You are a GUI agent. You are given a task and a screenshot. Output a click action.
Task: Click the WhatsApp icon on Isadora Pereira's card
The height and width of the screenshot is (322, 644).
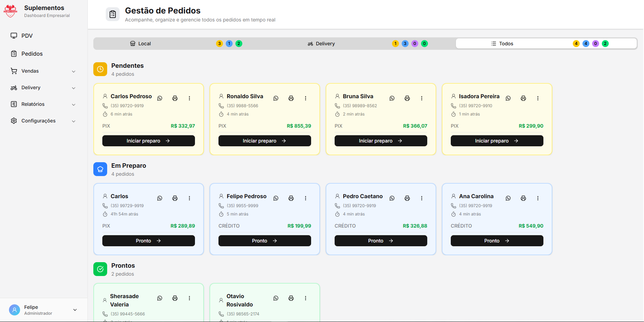pyautogui.click(x=508, y=98)
